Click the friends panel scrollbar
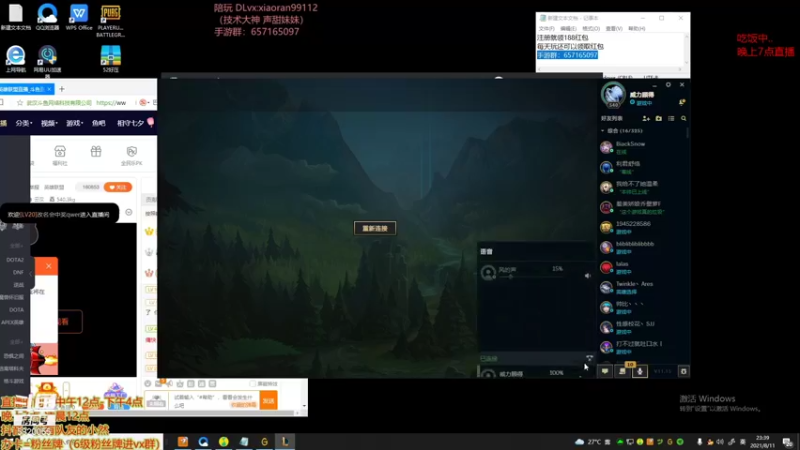 click(x=688, y=134)
